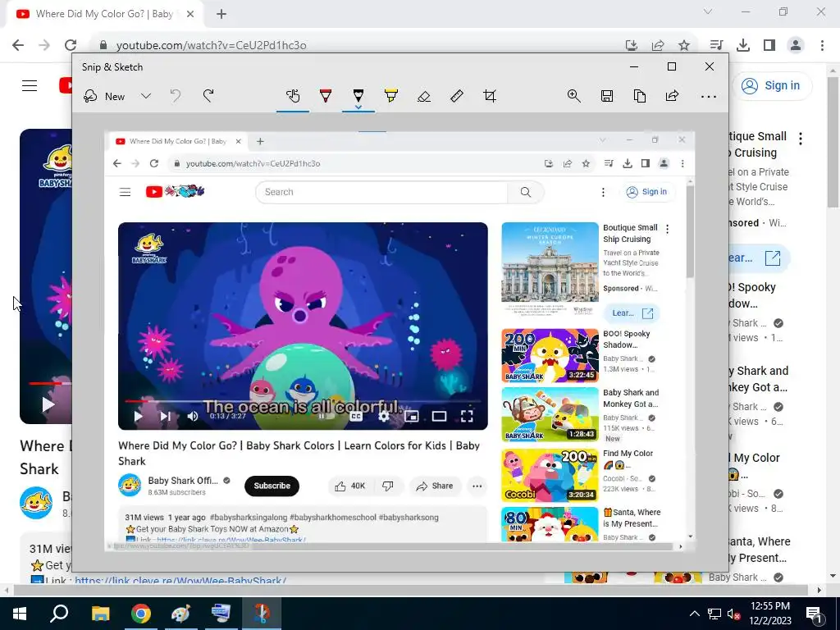Toggle the Touch Writing tool
Screen dimensions: 840x630
tap(293, 97)
